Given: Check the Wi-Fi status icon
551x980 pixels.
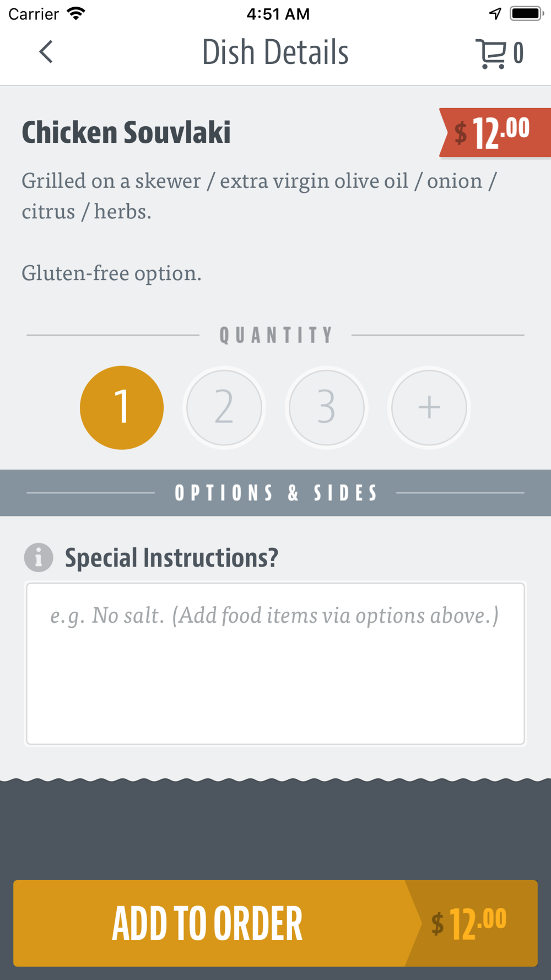Looking at the screenshot, I should click(x=76, y=13).
